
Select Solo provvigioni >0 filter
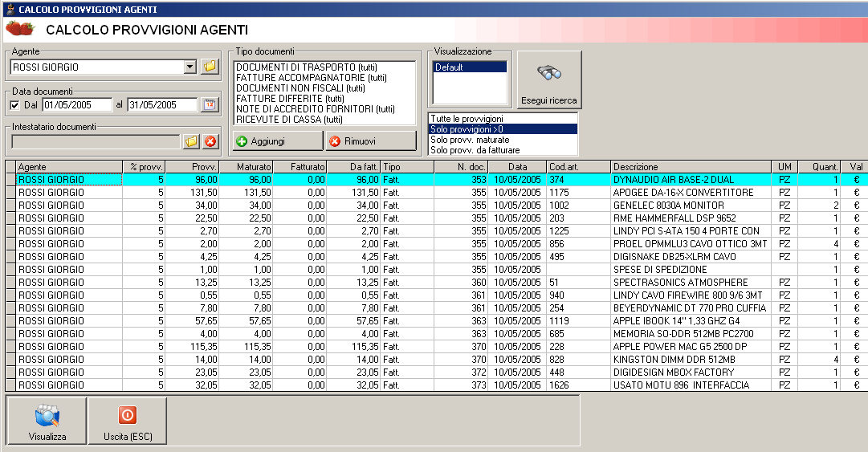click(503, 129)
